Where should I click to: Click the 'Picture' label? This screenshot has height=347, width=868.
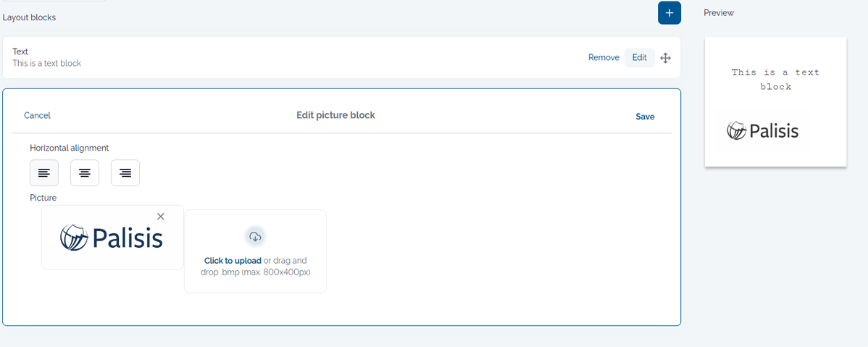(43, 198)
